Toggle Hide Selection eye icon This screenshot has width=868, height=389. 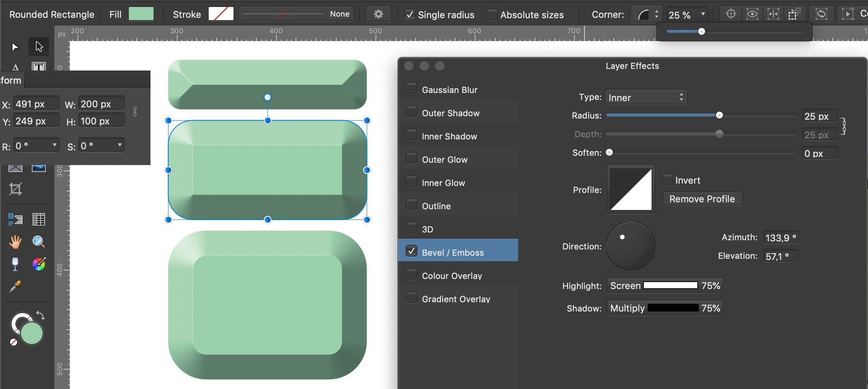click(x=752, y=14)
